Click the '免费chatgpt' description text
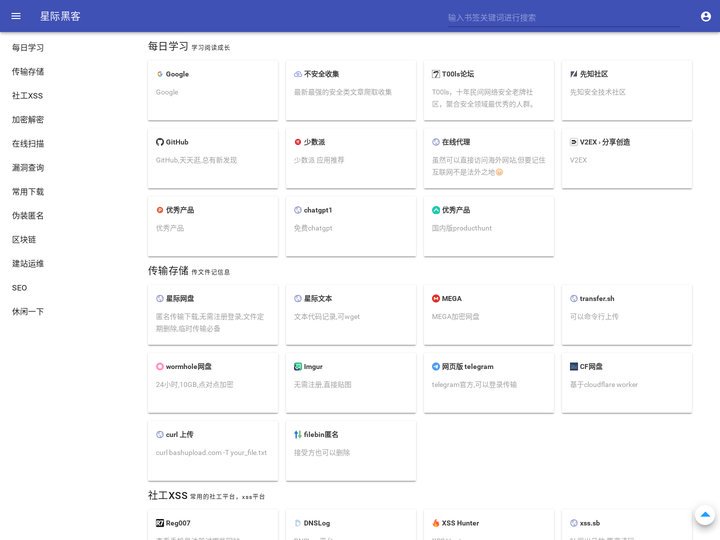This screenshot has height=540, width=720. point(313,228)
